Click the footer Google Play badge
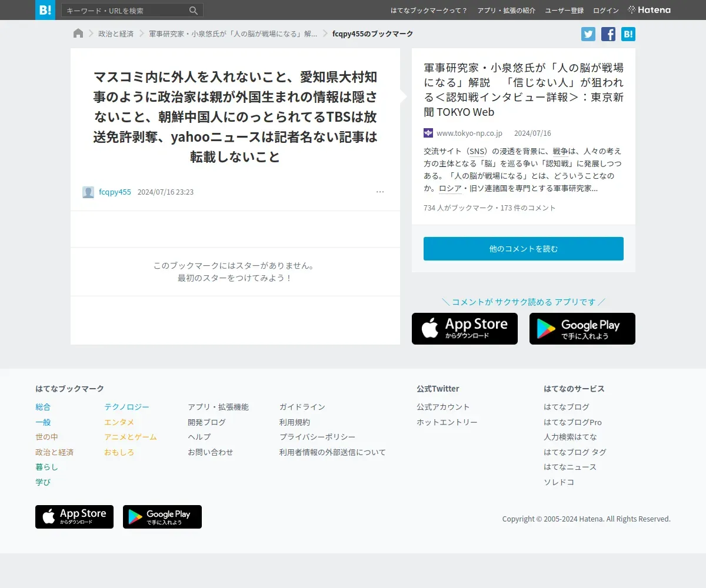Screen dimensions: 706x588 pyautogui.click(x=162, y=517)
